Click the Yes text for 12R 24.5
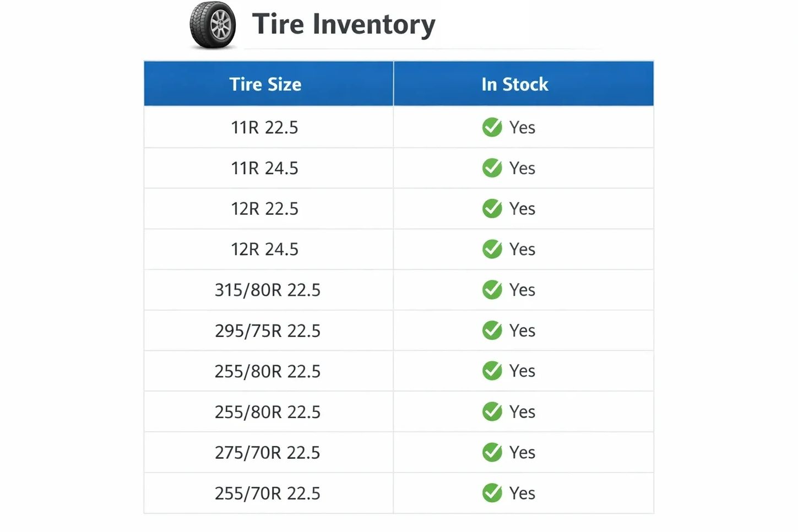Screen dimensions: 798x532 pyautogui.click(x=522, y=249)
